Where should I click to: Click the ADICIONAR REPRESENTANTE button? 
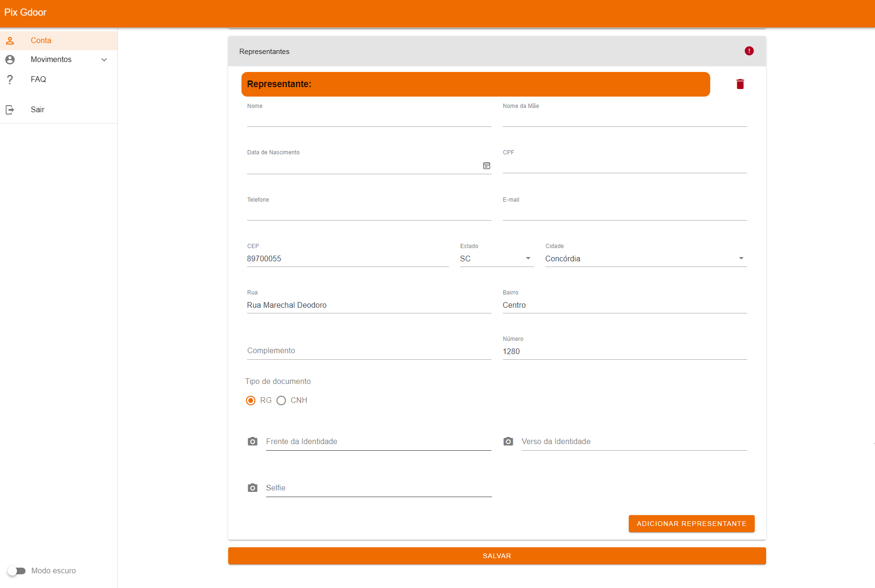[x=691, y=524]
